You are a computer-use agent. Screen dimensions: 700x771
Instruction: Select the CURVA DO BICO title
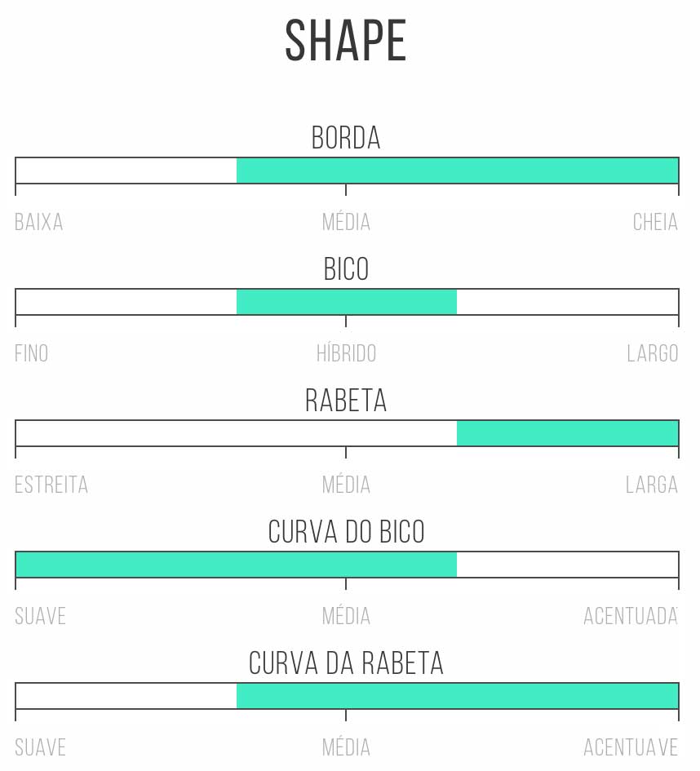[x=346, y=531]
